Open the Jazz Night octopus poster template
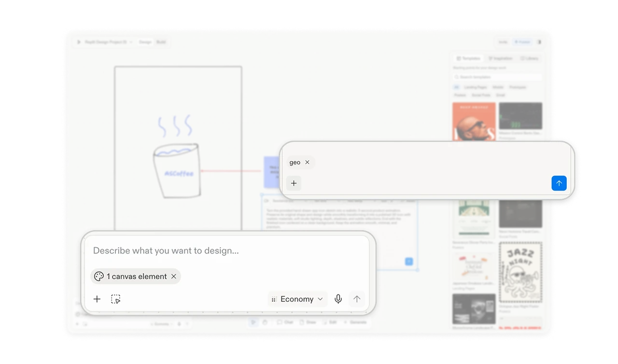This screenshot has height=364, width=618. (520, 272)
